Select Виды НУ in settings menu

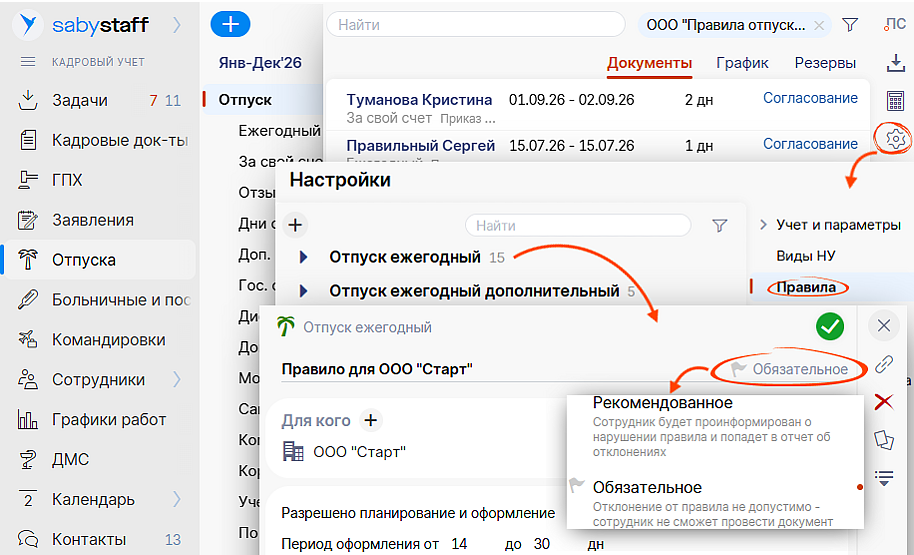coord(806,256)
